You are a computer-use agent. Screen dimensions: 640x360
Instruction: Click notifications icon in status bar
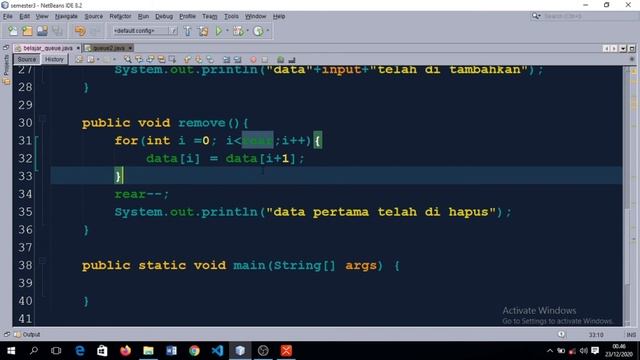click(562, 335)
